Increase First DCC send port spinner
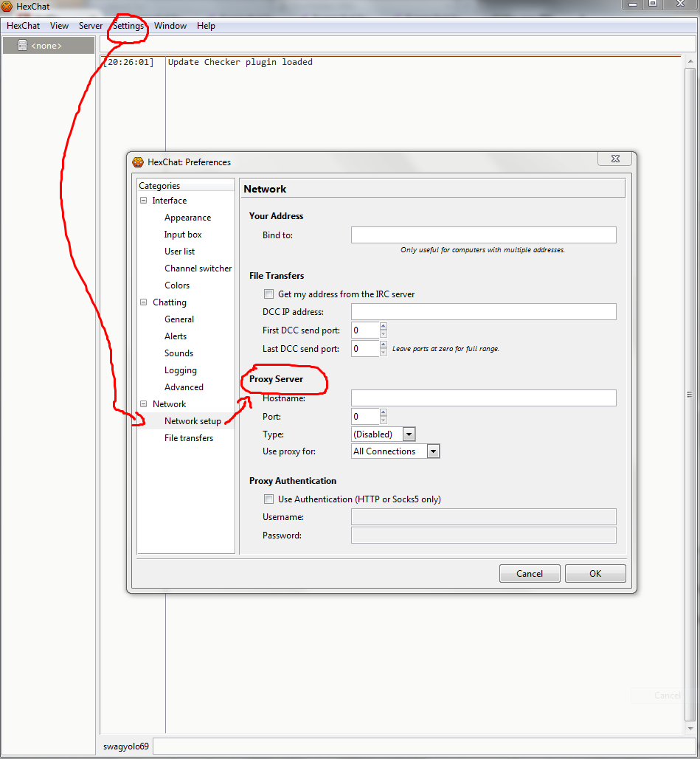Viewport: 700px width, 759px height. (x=384, y=327)
